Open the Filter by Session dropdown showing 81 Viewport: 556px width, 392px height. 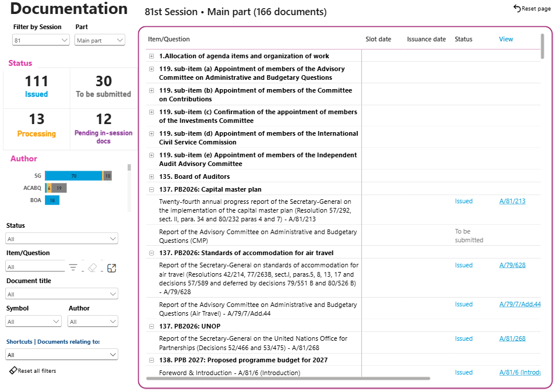(x=41, y=40)
